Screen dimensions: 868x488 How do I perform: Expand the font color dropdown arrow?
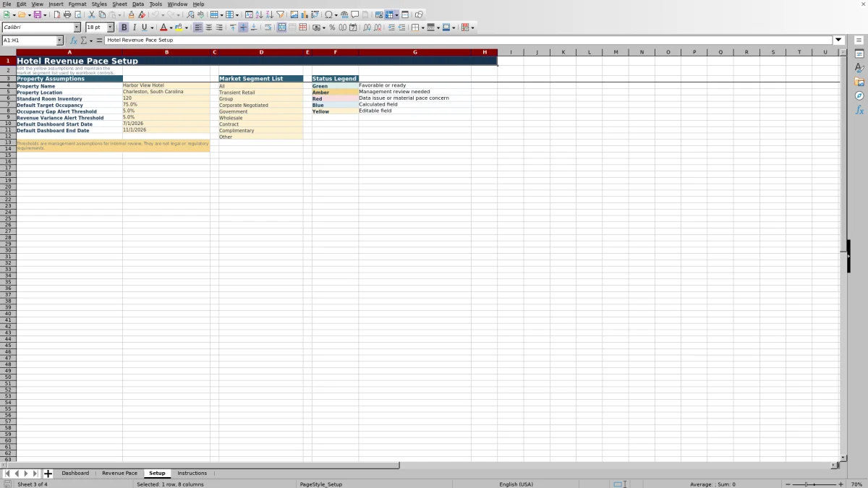[x=171, y=27]
